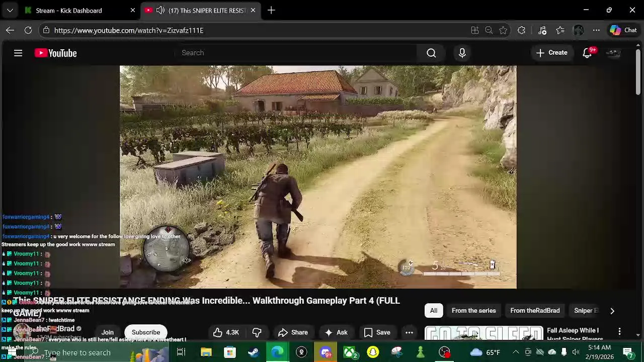Viewport: 644px width, 362px height.
Task: Like the video with thumbs up
Action: click(x=226, y=332)
